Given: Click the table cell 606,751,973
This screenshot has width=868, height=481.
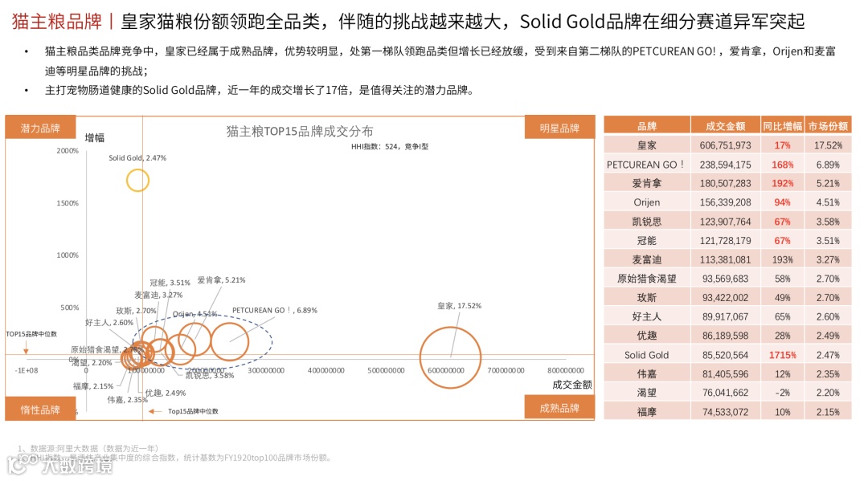Looking at the screenshot, I should [x=725, y=145].
